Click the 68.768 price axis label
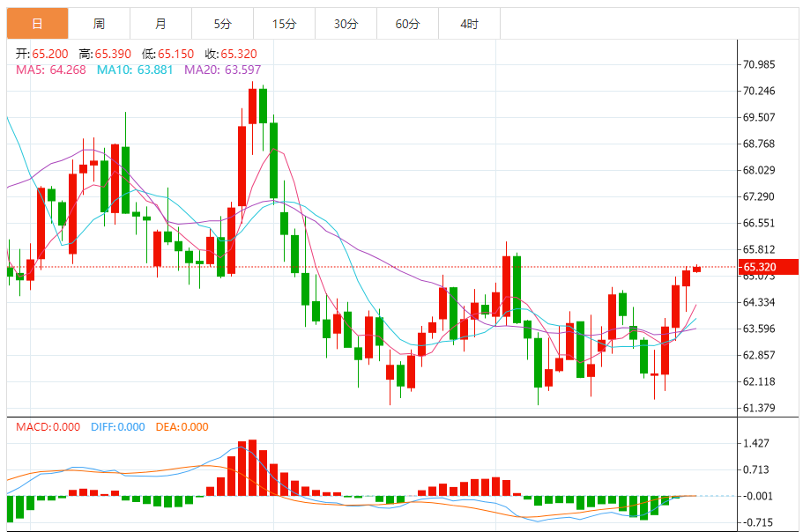 click(x=759, y=144)
